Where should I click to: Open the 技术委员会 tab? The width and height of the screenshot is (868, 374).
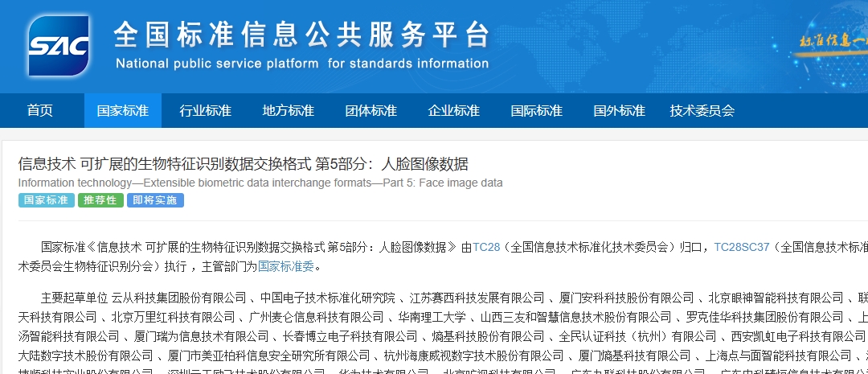click(x=702, y=111)
